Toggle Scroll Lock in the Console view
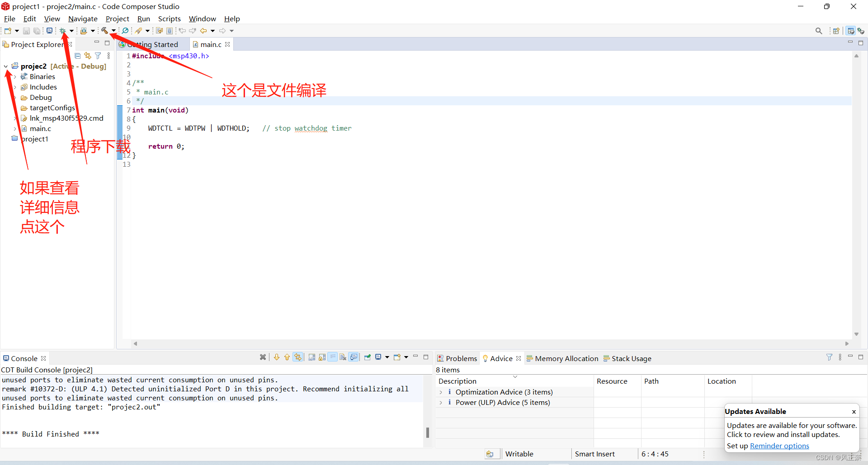This screenshot has height=465, width=868. pyautogui.click(x=322, y=357)
